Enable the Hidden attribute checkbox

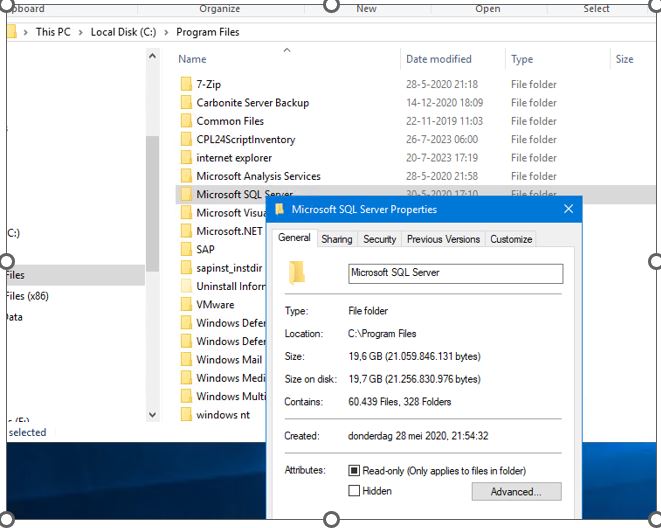coord(354,491)
